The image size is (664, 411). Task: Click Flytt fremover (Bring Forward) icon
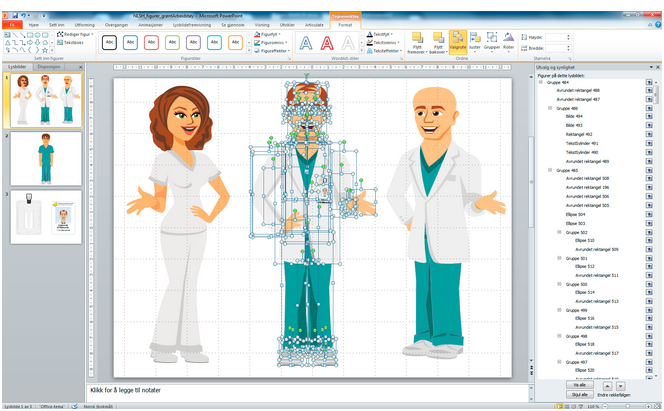416,42
